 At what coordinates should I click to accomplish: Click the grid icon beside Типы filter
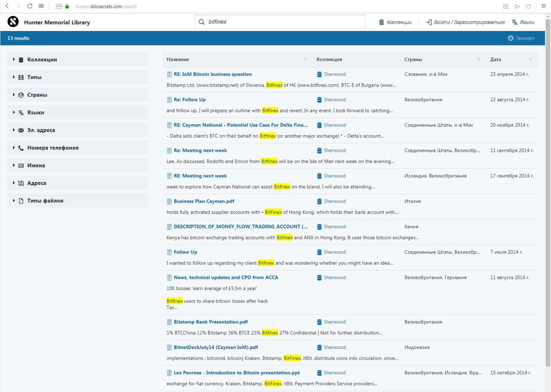pos(21,77)
